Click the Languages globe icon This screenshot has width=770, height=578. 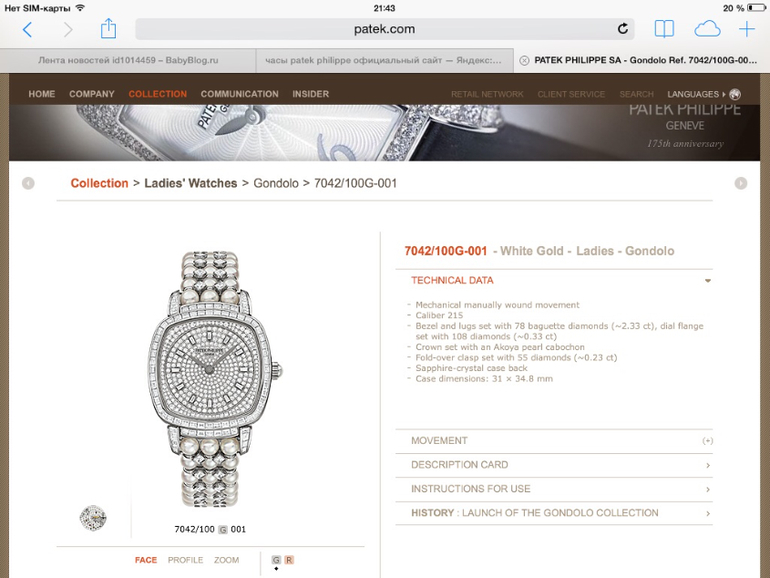[x=735, y=94]
